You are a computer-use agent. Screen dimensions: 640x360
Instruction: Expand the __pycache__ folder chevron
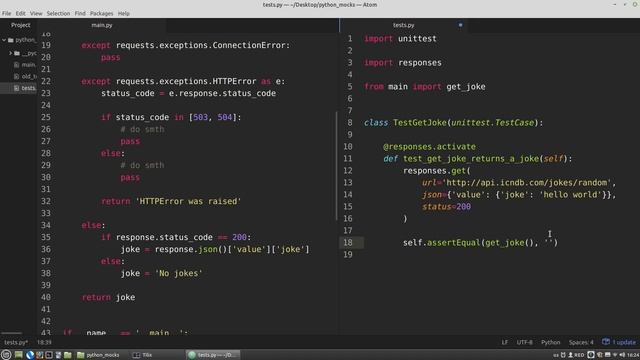click(11, 53)
